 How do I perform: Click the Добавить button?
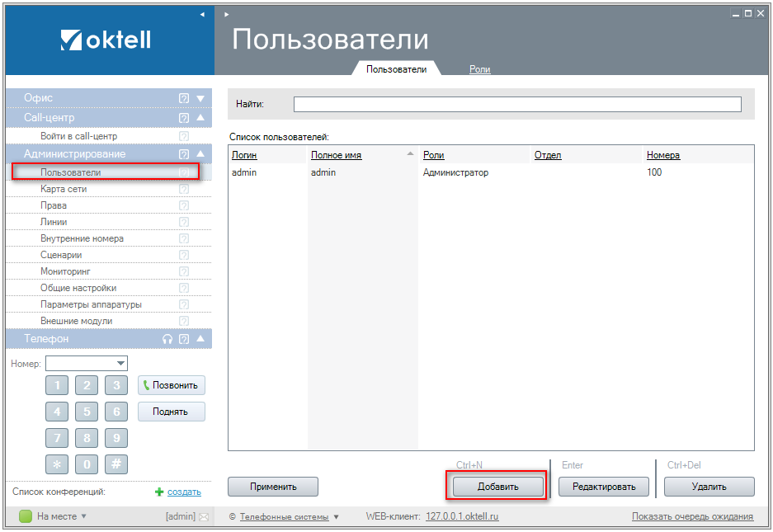tap(497, 487)
